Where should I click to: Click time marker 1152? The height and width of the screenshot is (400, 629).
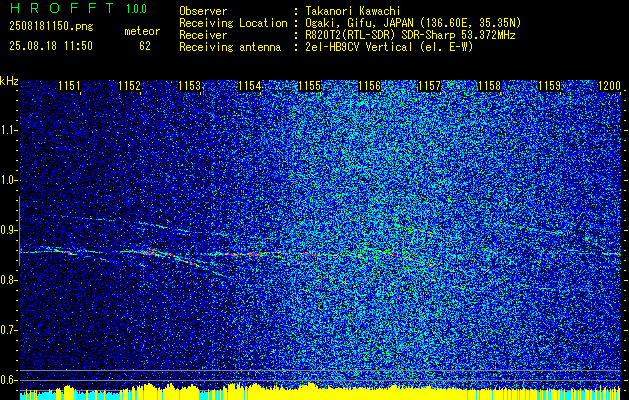[x=130, y=86]
